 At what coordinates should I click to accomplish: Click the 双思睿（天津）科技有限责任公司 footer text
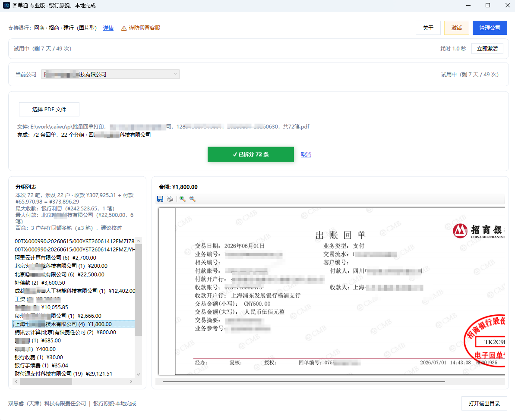(47, 403)
